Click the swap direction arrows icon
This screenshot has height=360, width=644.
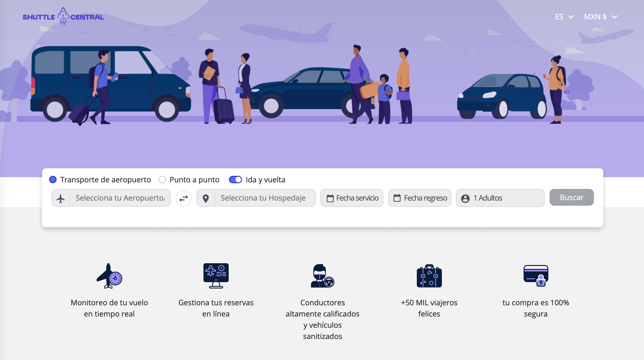184,198
